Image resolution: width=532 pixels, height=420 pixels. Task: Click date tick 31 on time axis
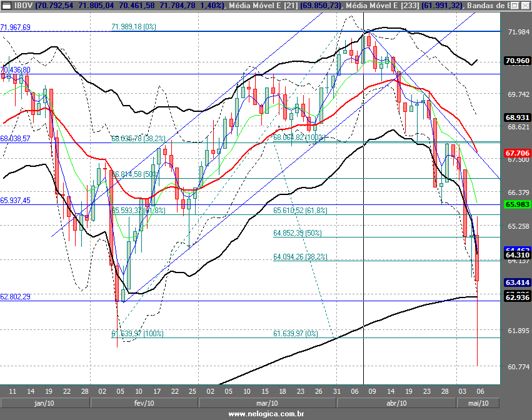coord(336,391)
